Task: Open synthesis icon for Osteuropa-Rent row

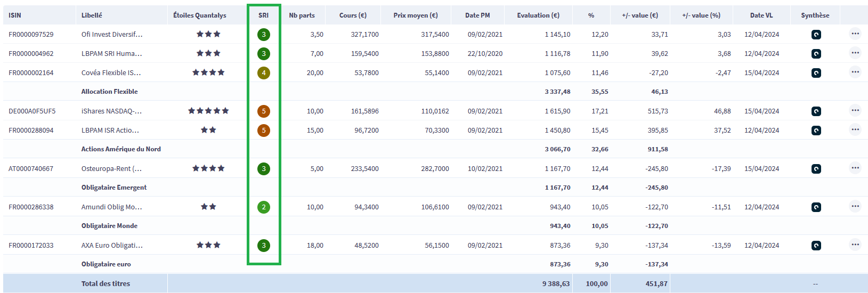Action: (816, 169)
